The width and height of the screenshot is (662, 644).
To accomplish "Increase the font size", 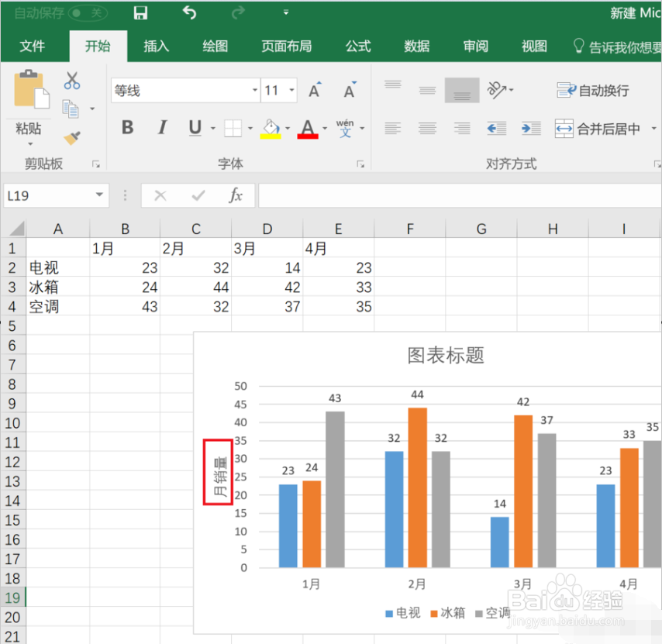I will pyautogui.click(x=315, y=90).
